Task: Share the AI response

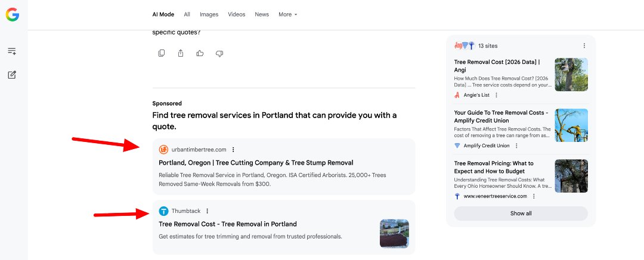Action: (x=181, y=53)
